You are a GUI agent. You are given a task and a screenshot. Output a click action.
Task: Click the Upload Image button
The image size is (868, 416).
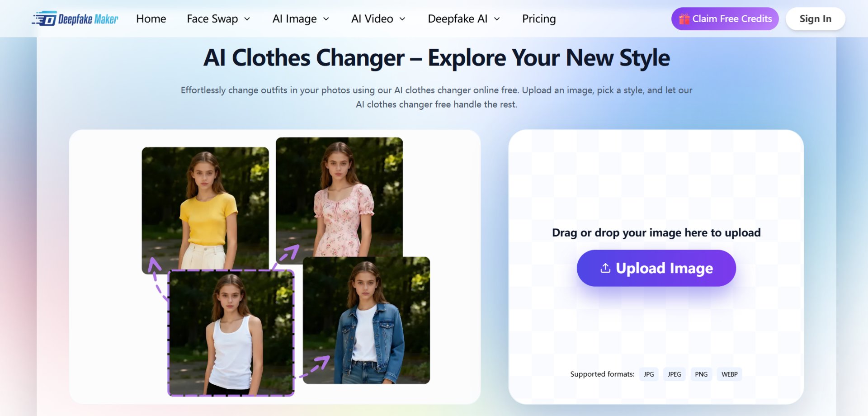656,268
